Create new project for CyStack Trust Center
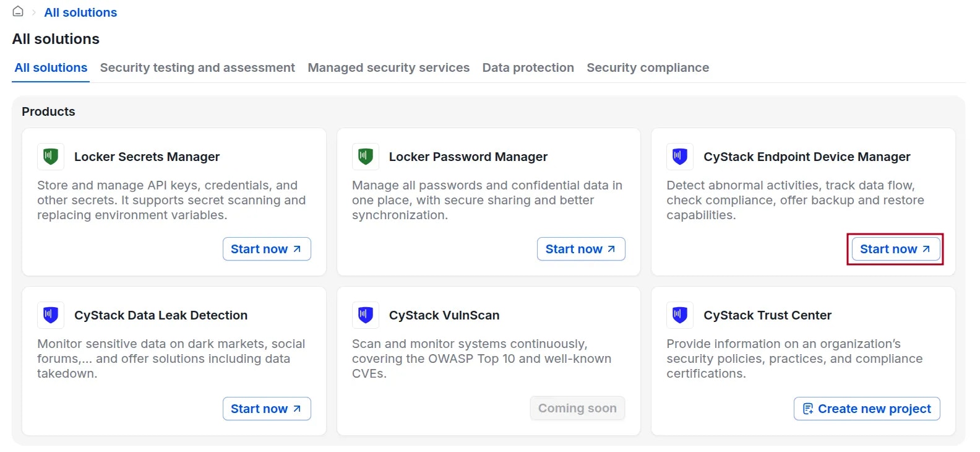Image resolution: width=980 pixels, height=452 pixels. (x=867, y=409)
